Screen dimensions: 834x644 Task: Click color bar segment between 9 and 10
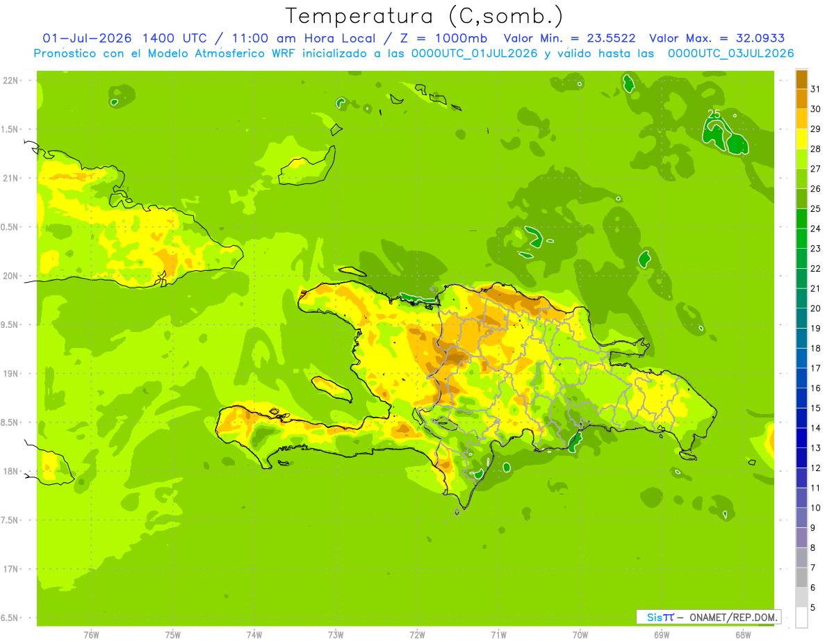click(801, 518)
